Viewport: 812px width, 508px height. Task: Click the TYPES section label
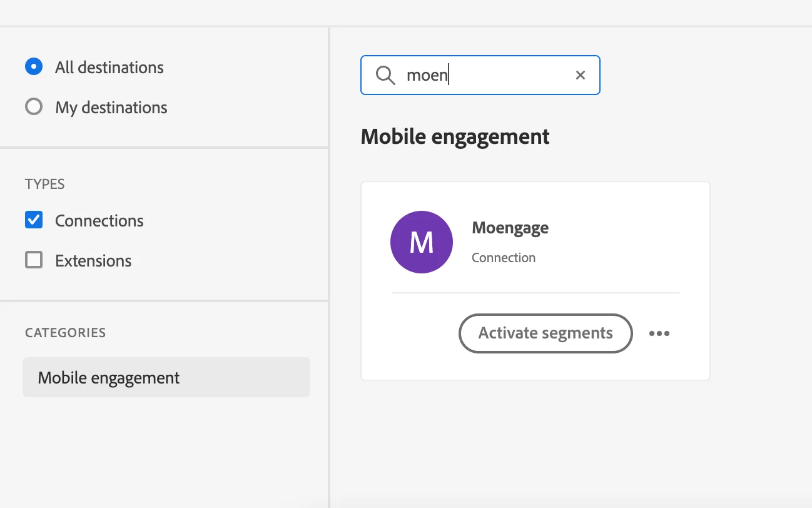[x=45, y=184]
